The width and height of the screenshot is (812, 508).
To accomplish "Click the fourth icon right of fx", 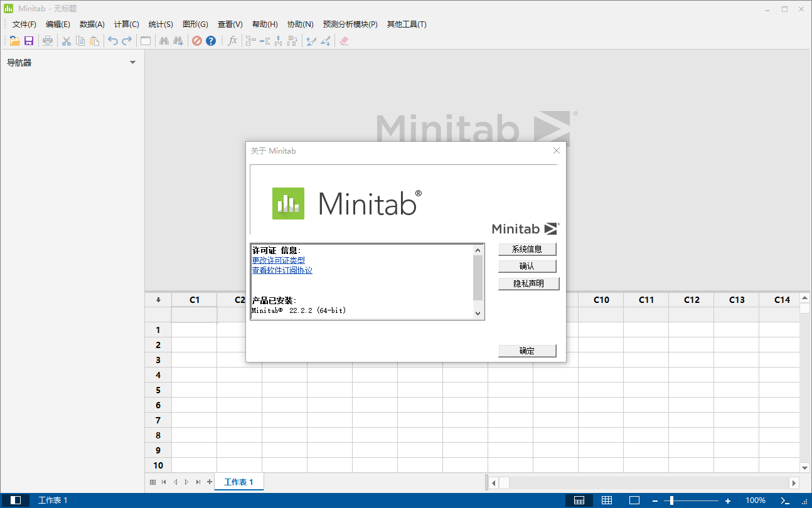I will [292, 41].
